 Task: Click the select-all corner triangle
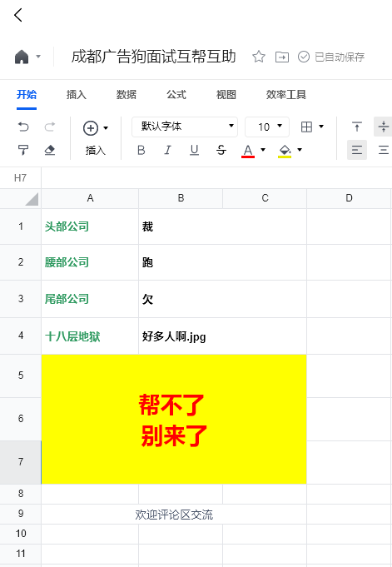tap(32, 199)
